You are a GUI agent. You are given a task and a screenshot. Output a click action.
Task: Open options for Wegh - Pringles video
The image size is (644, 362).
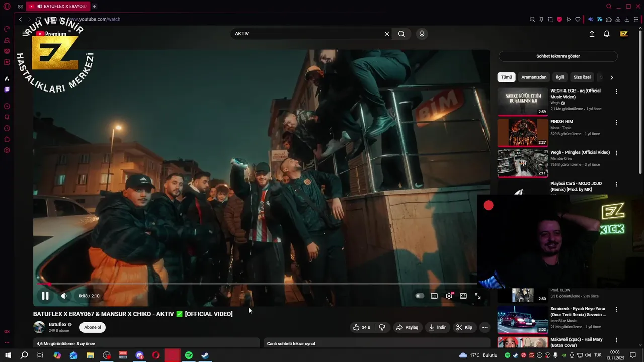616,153
